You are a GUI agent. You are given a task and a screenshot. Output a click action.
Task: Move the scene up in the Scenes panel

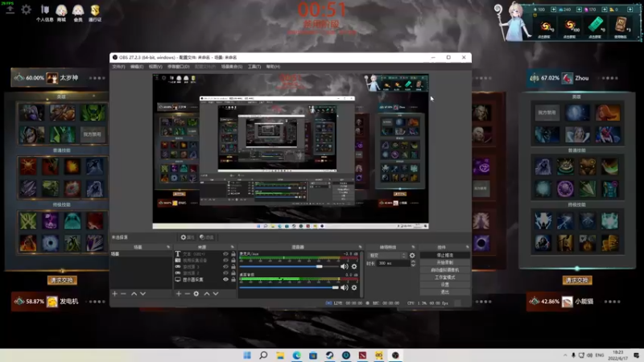134,294
